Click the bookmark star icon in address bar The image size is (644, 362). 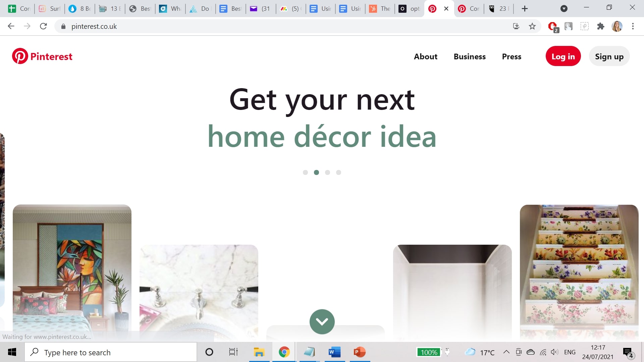533,26
